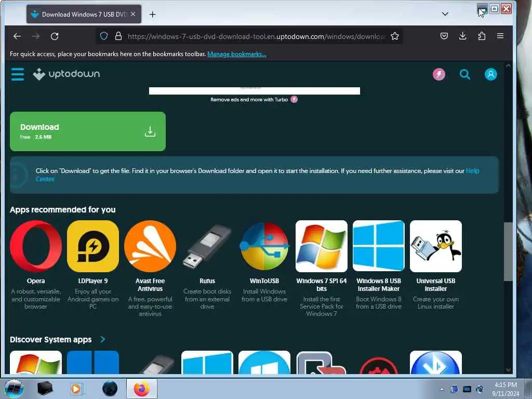Open the WinToUSB app icon
This screenshot has width=532, height=399.
(x=264, y=246)
